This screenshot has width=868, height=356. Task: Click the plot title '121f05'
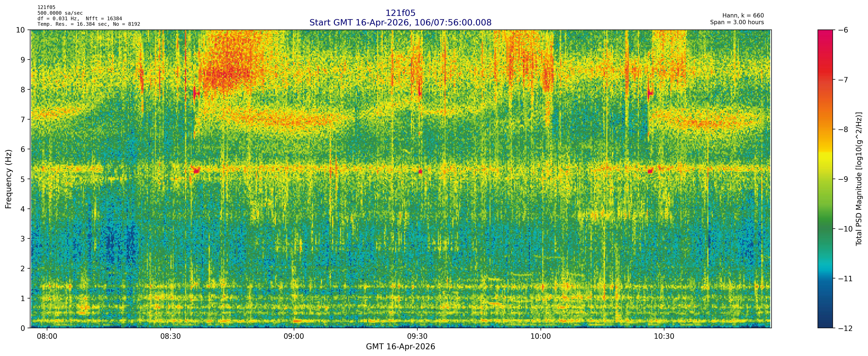coord(400,13)
